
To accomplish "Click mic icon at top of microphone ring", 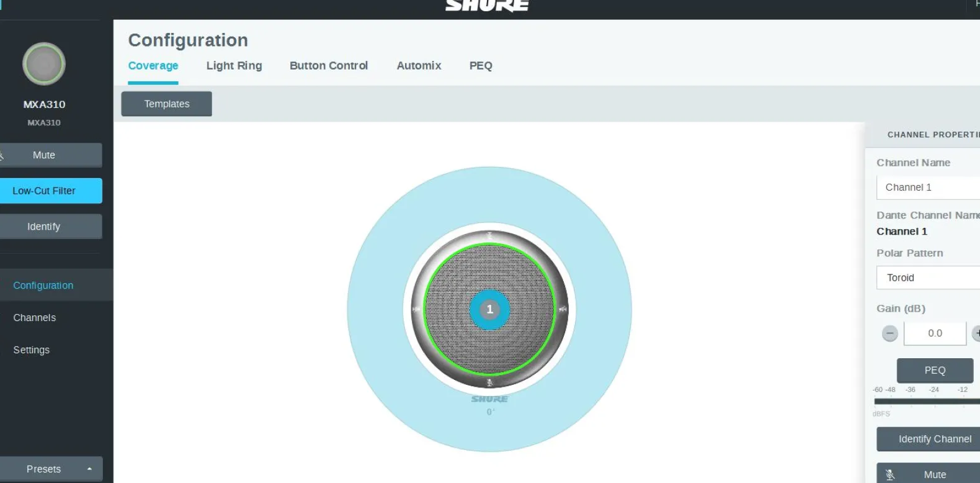I will click(489, 235).
